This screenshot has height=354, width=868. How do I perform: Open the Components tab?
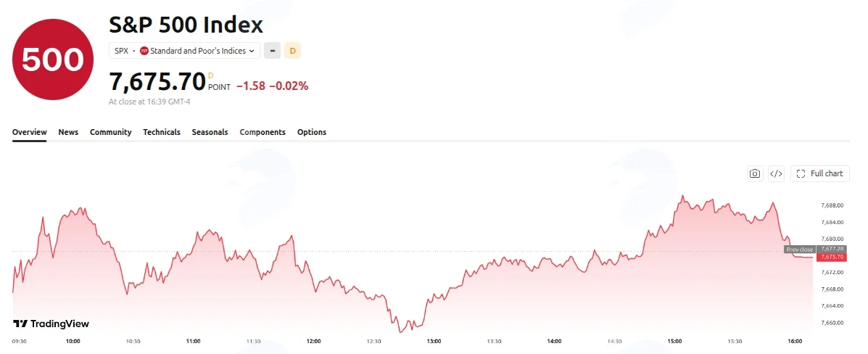point(263,132)
